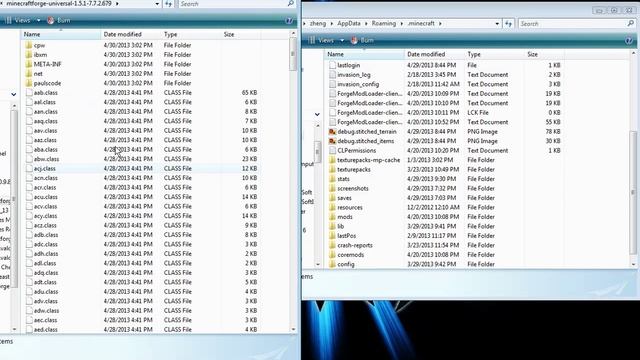Sort by Date modified in the .minecraft window

pyautogui.click(x=434, y=54)
